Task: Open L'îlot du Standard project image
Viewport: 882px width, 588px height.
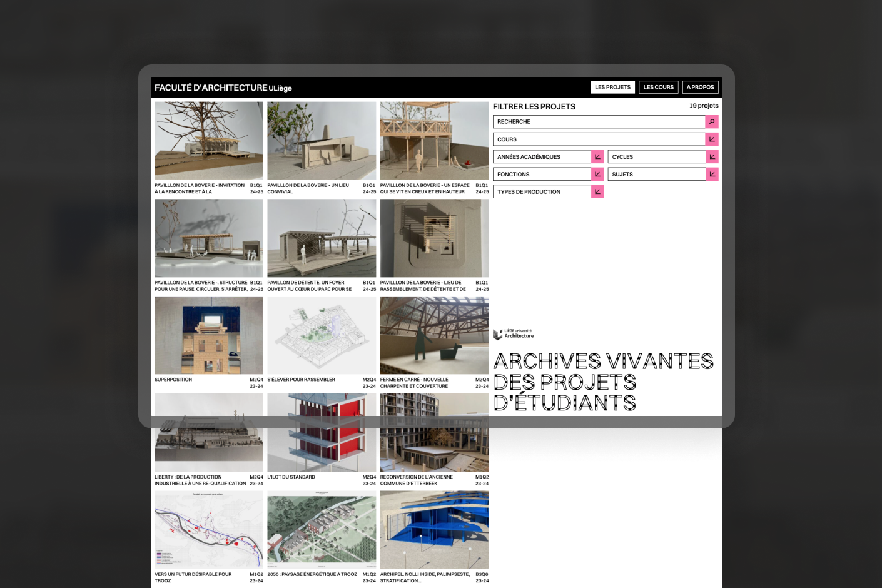Action: 322,433
